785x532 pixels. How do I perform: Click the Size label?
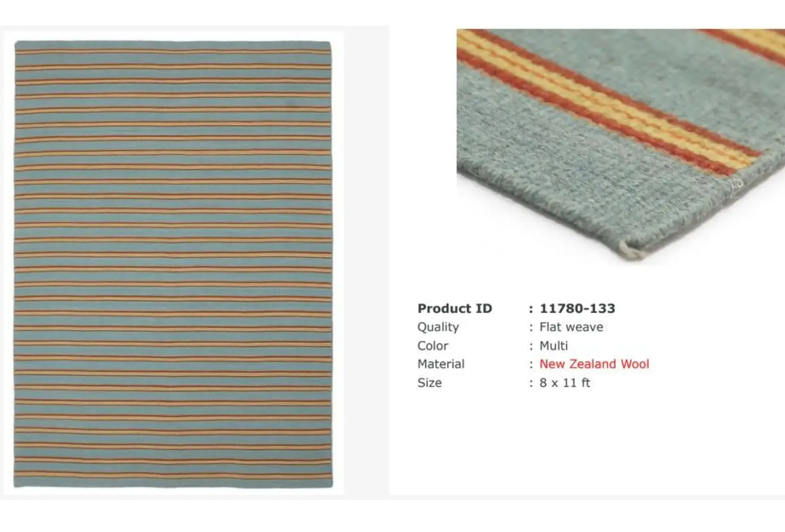point(429,383)
